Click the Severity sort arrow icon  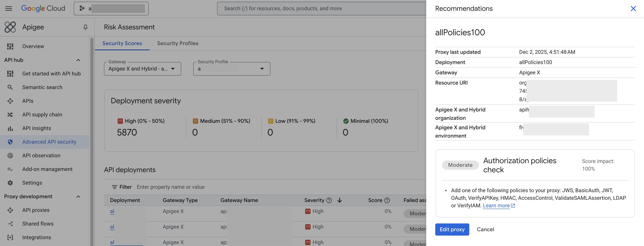click(x=340, y=200)
